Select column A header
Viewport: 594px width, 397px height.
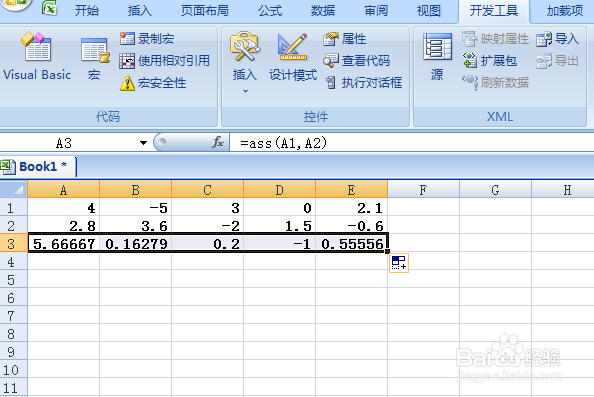(64, 189)
